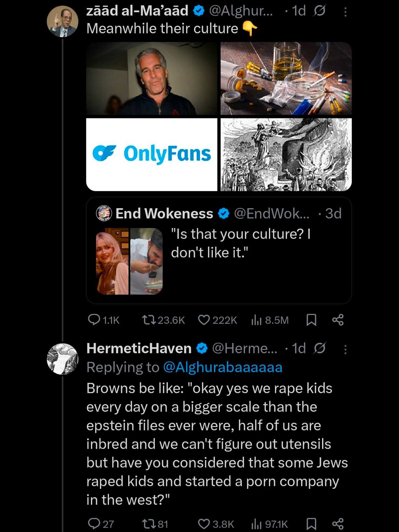
Task: Bookmark the HermeticHaven reply
Action: pos(312,524)
